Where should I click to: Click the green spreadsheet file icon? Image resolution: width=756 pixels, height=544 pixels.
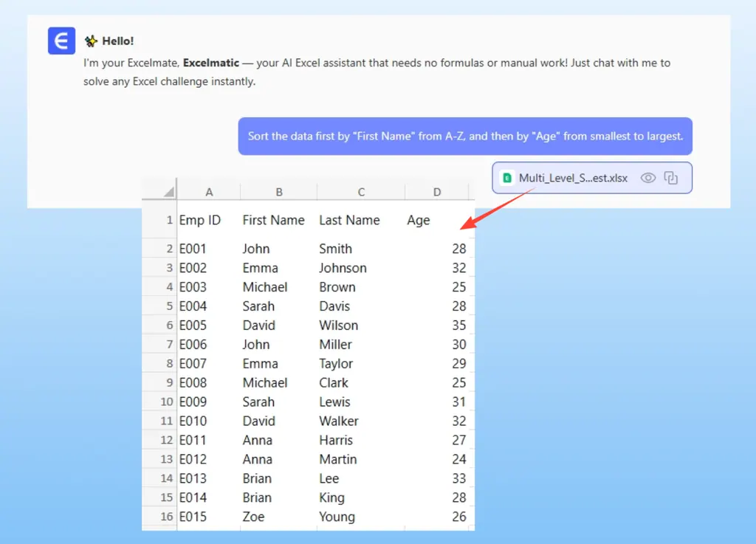[506, 178]
